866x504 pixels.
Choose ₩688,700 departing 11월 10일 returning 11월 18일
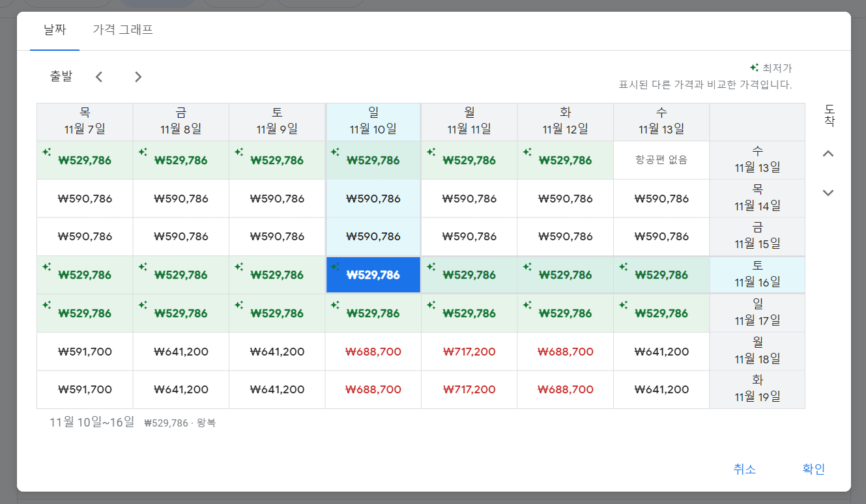point(373,352)
